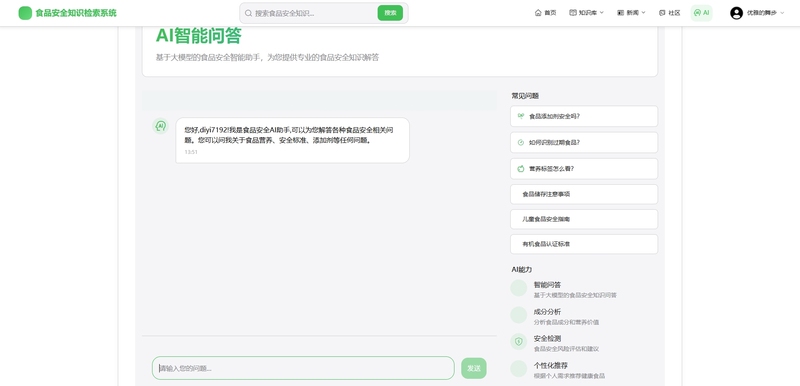The image size is (800, 386).
Task: Click the AI greeting message bubble
Action: (x=292, y=140)
